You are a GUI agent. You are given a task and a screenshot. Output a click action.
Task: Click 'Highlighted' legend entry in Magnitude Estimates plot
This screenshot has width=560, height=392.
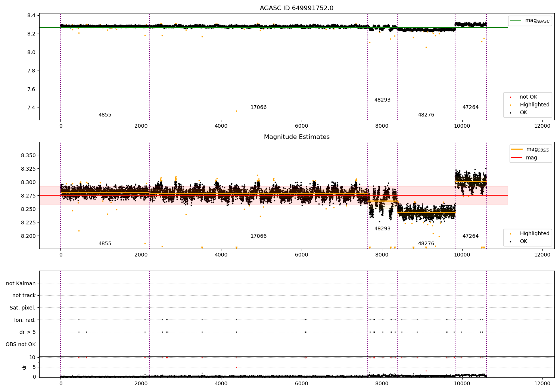click(x=535, y=234)
